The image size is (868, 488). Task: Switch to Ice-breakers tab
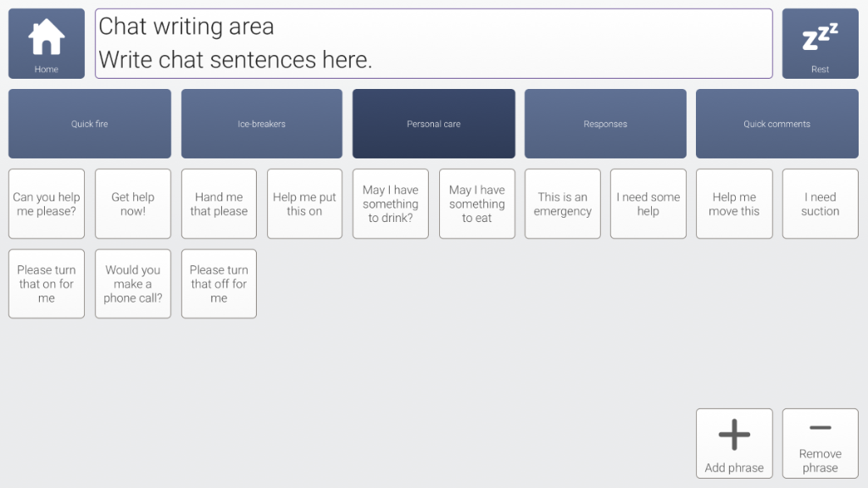tap(262, 124)
